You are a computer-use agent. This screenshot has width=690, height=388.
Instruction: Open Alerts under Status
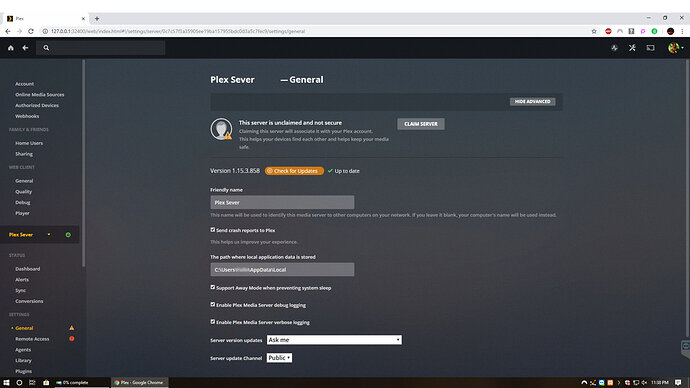point(22,280)
